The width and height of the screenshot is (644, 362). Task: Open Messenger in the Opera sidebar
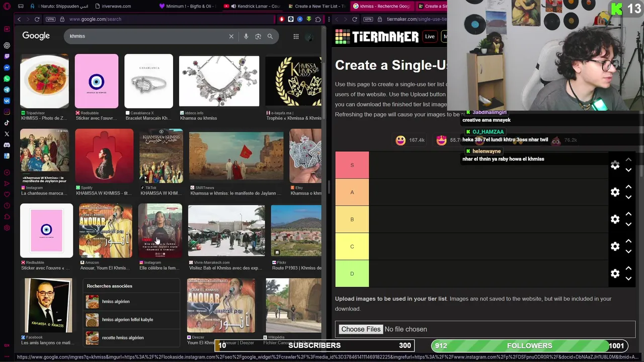[x=7, y=67]
